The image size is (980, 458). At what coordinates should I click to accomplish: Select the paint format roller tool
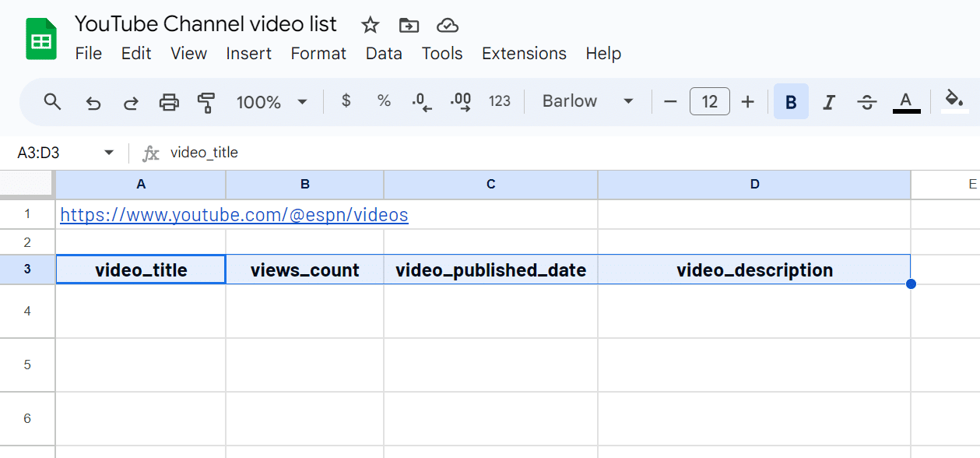tap(206, 102)
